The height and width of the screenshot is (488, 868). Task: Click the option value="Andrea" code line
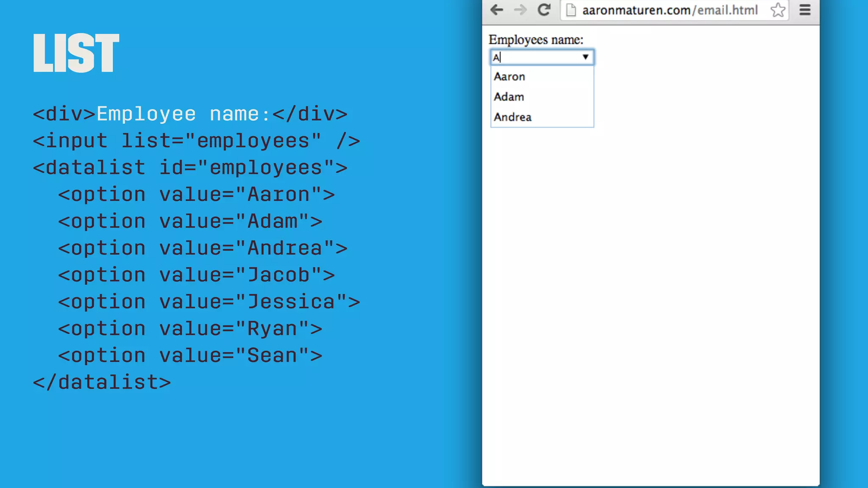tap(203, 248)
